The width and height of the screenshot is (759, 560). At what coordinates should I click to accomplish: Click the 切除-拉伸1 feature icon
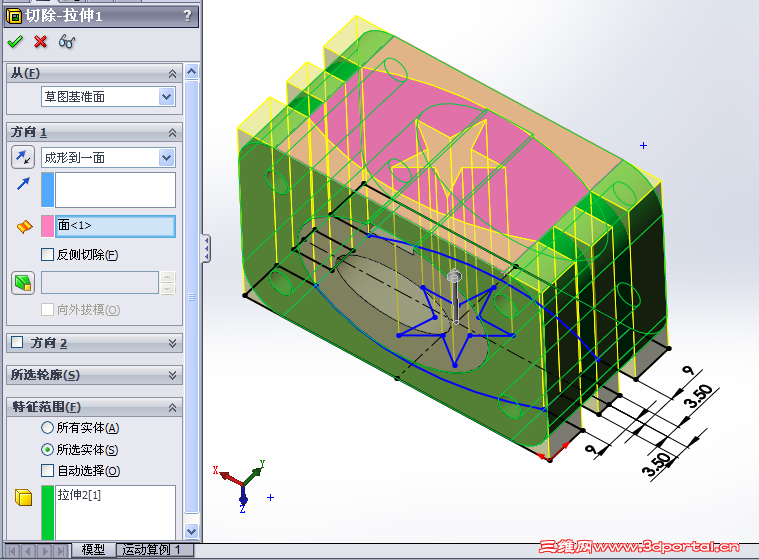pos(14,16)
